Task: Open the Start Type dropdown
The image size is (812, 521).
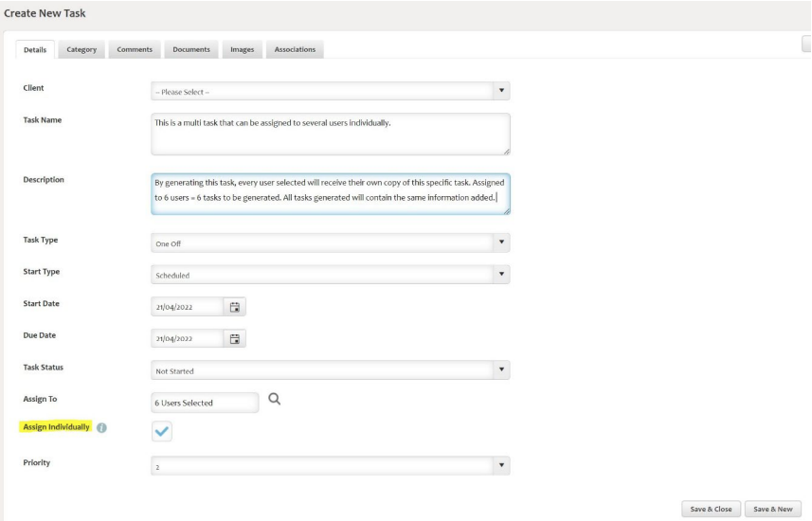Action: 331,275
